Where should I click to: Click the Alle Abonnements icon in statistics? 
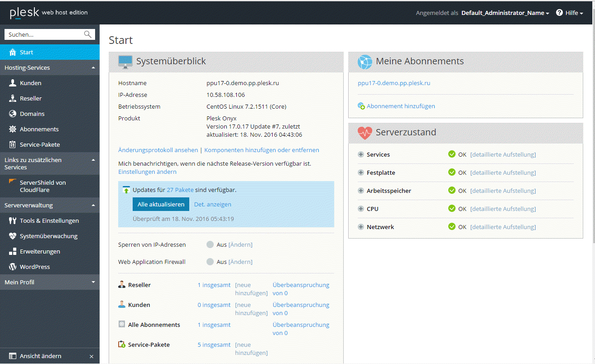122,325
